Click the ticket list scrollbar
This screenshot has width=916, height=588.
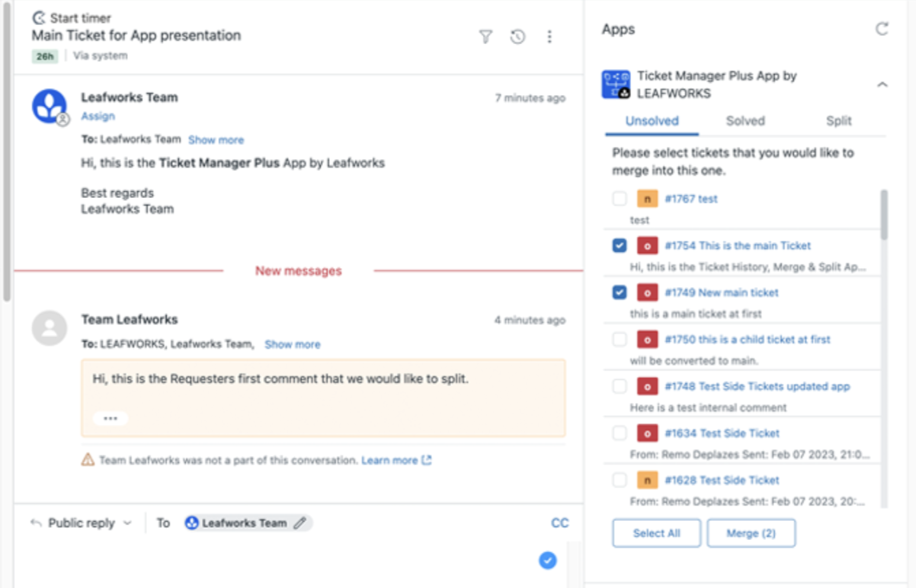point(884,215)
